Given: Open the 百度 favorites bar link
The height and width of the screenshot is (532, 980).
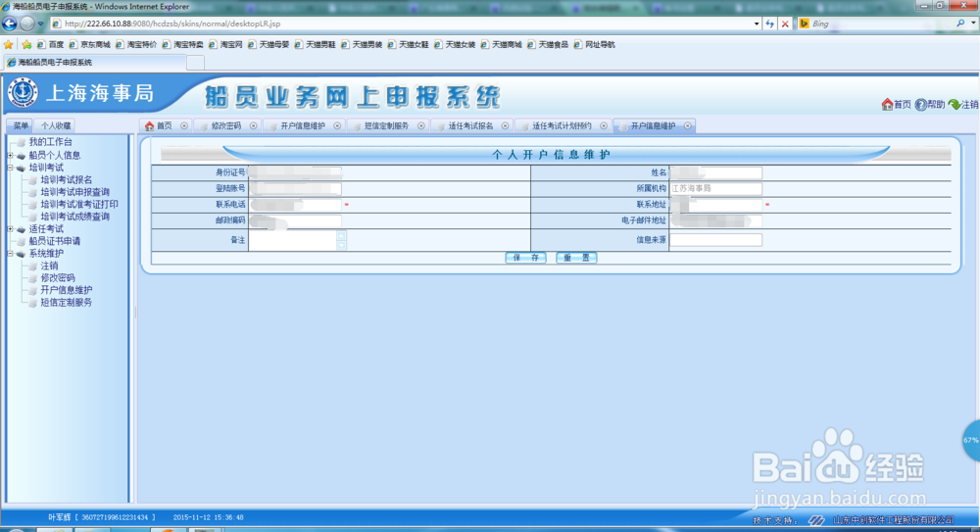Looking at the screenshot, I should [51, 44].
